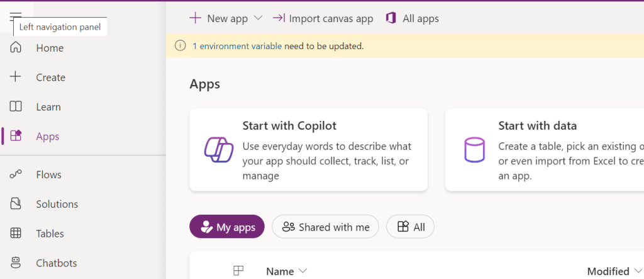Click the database cylinder icon
The image size is (644, 279).
tap(474, 150)
